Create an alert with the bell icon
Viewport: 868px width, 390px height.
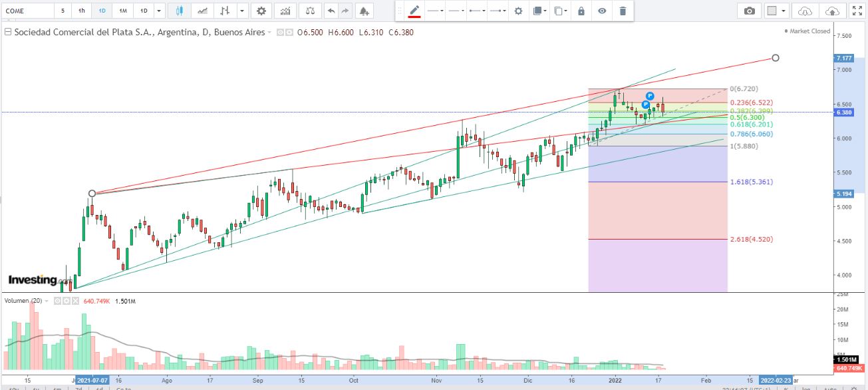tap(363, 11)
